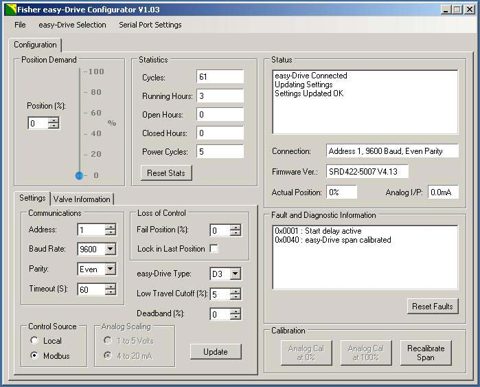Open the easy-Drive Type dropdown

(x=235, y=274)
